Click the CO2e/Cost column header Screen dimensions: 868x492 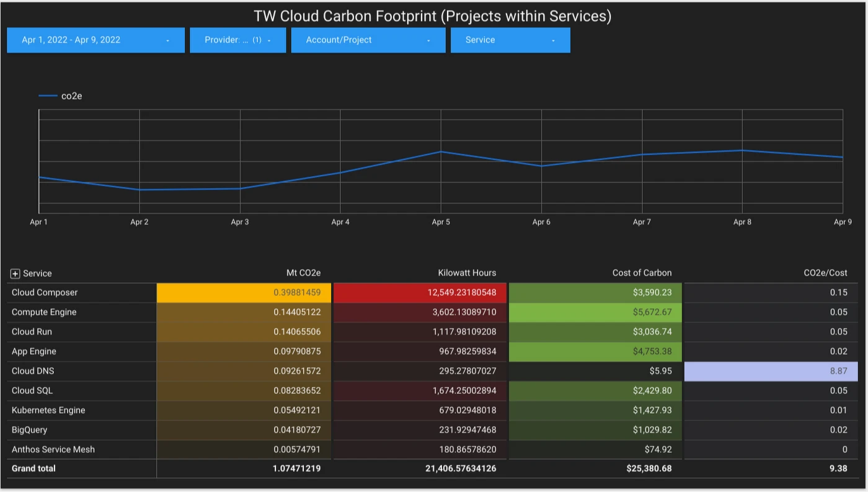825,273
